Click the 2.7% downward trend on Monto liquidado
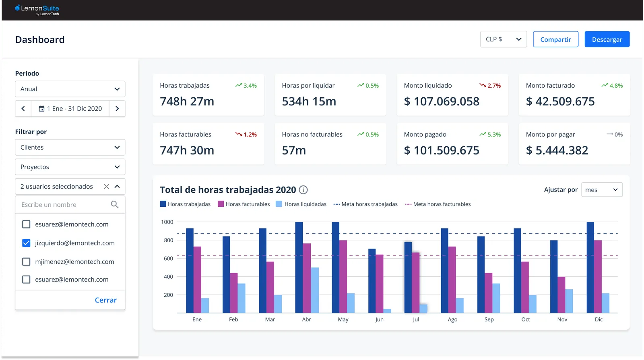This screenshot has height=360, width=644. (x=490, y=86)
